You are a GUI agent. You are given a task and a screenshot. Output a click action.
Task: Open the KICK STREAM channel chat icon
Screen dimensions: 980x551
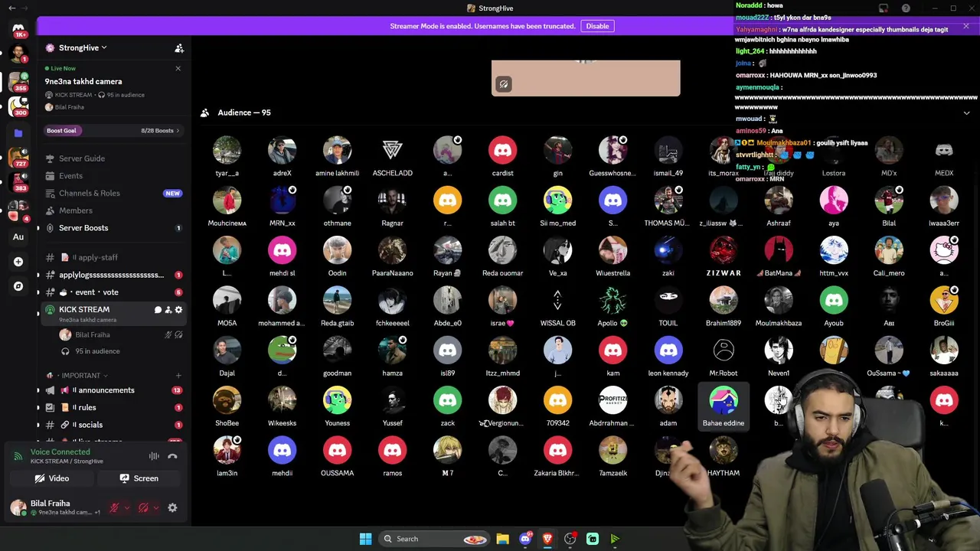click(158, 310)
